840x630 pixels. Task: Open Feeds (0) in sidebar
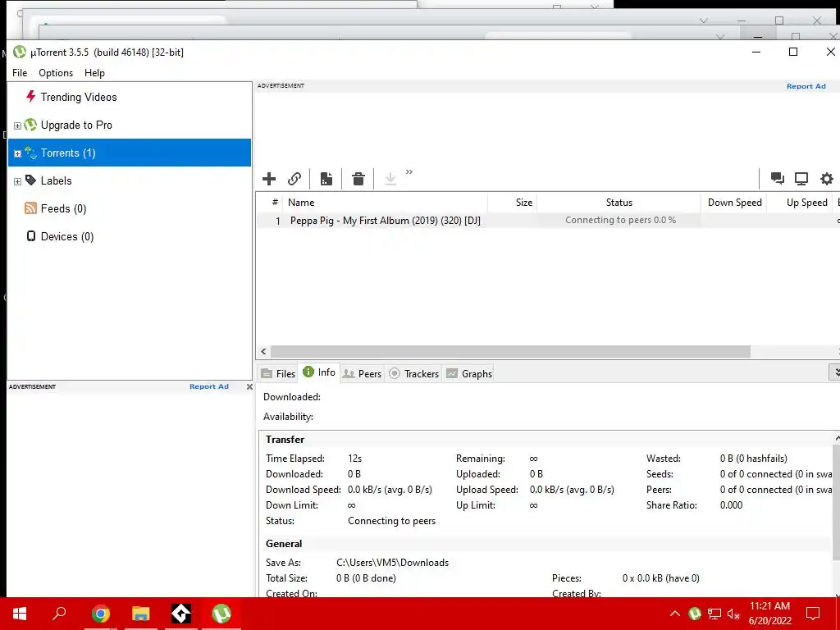pos(63,208)
